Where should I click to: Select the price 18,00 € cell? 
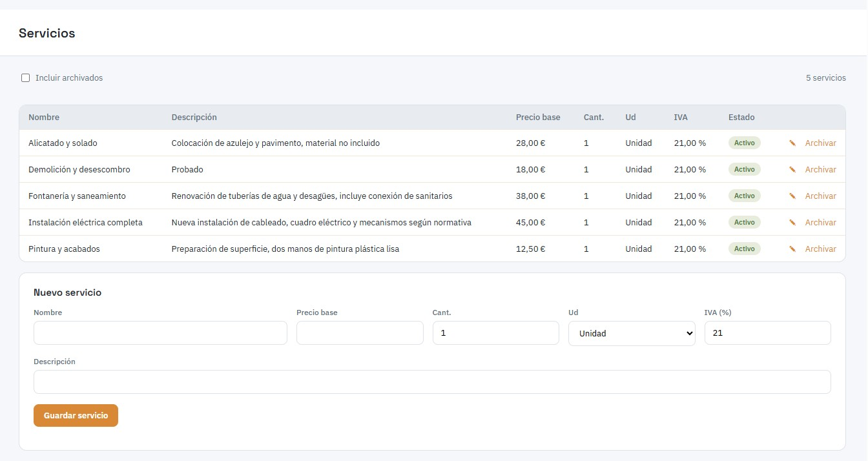tap(531, 170)
